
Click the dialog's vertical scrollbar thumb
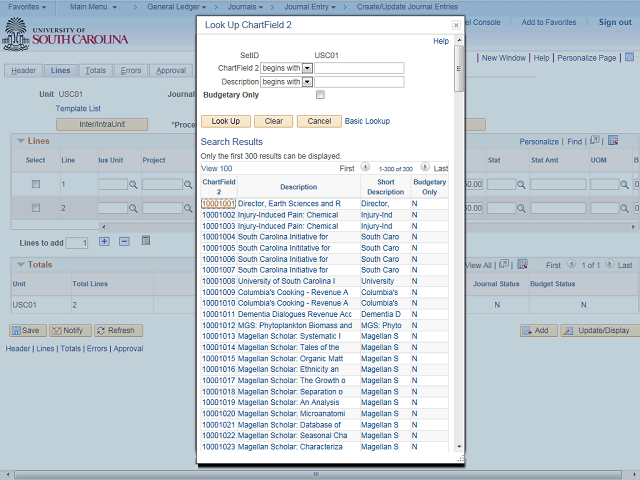coord(459,70)
